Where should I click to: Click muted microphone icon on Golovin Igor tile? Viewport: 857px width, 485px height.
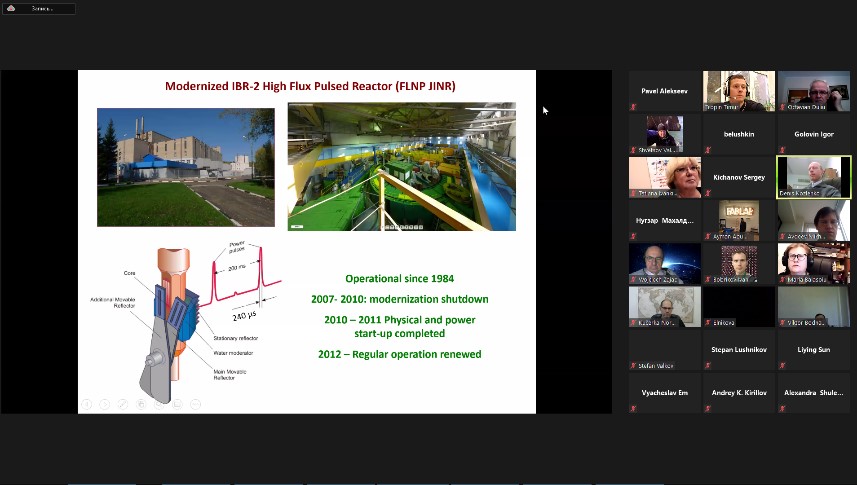pos(780,151)
